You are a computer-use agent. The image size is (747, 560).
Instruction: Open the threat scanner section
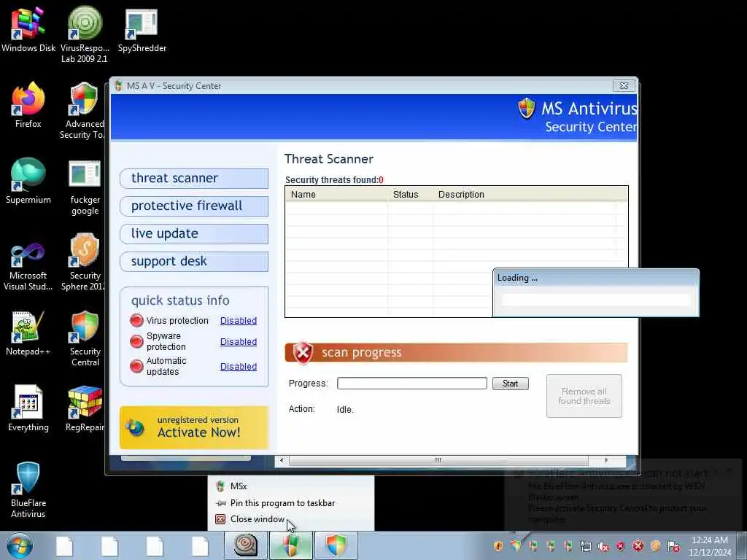[194, 178]
